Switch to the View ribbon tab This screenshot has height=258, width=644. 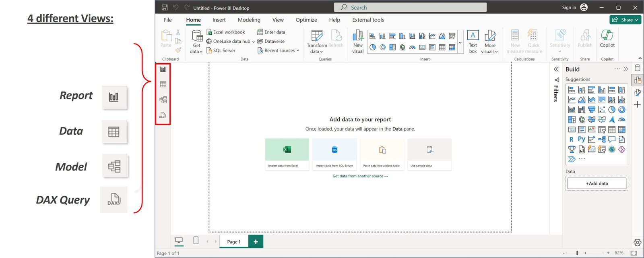278,20
